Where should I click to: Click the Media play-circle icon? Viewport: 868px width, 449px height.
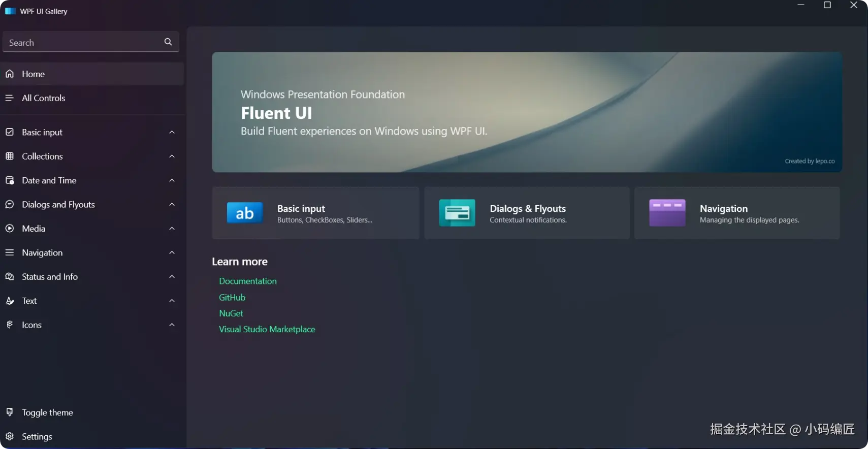tap(10, 229)
